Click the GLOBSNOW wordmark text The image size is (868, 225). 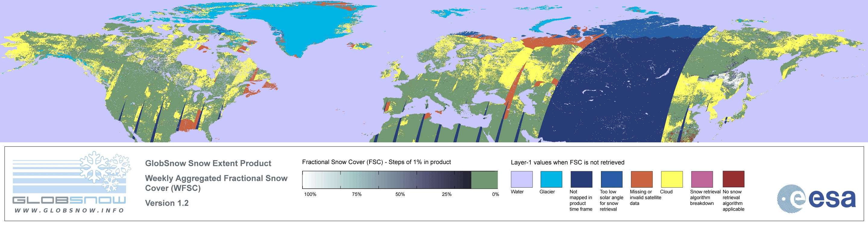(69, 200)
